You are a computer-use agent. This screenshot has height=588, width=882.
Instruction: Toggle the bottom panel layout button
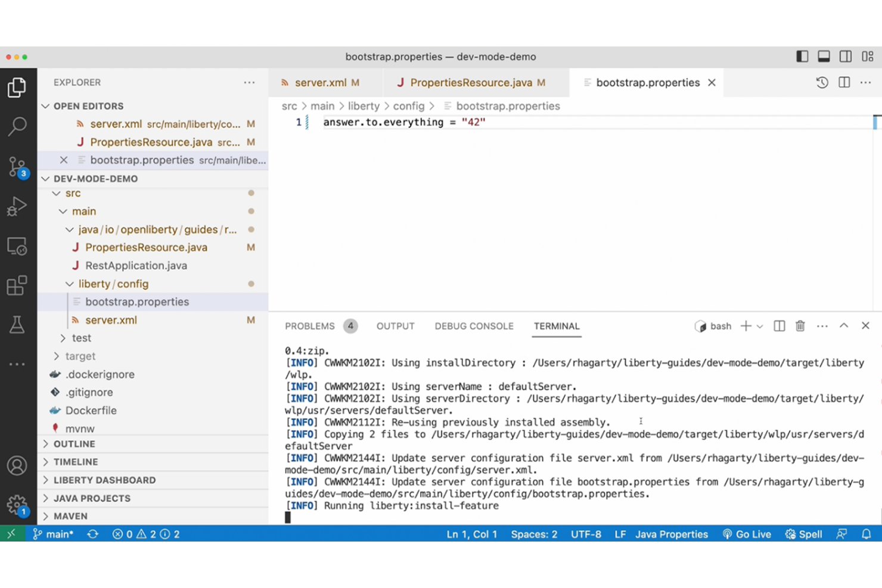pyautogui.click(x=824, y=57)
